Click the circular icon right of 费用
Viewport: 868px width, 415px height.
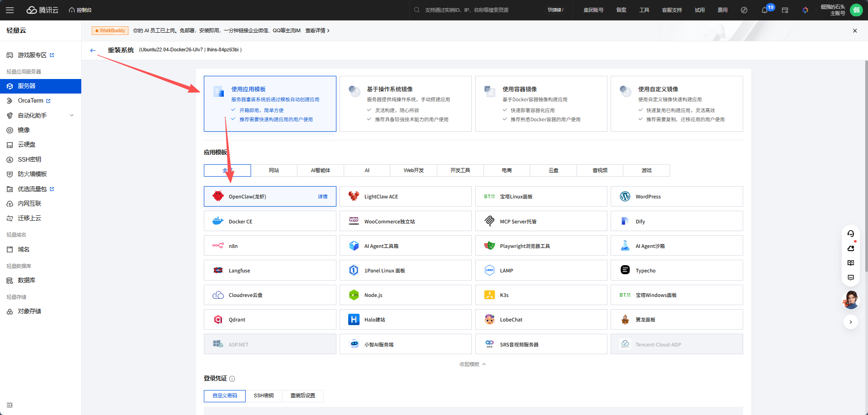click(744, 10)
